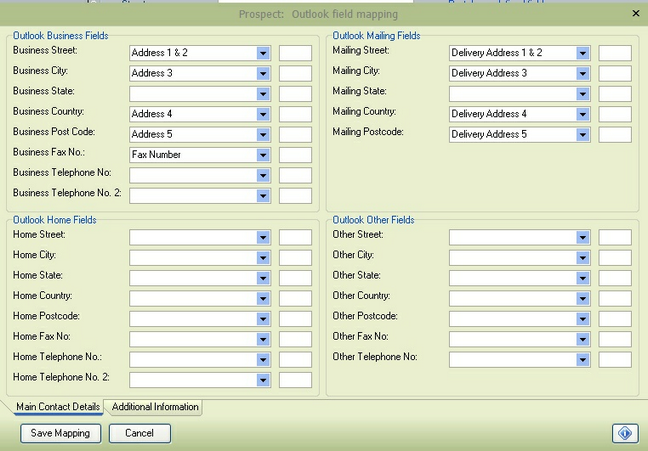
Task: Open the Business Street dropdown
Action: [x=263, y=53]
